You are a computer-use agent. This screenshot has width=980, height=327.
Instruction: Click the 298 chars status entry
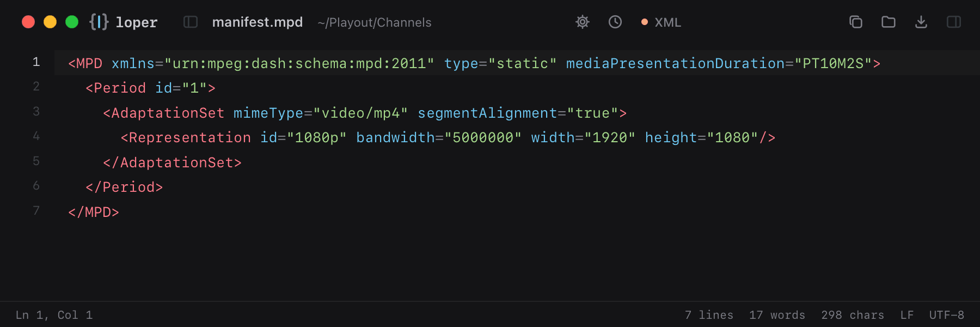pyautogui.click(x=853, y=315)
